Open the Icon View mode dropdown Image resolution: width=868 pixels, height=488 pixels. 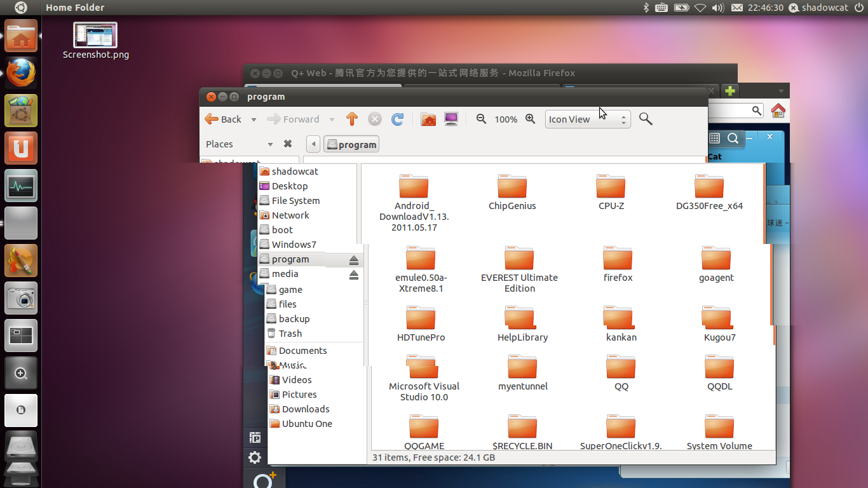coord(588,119)
